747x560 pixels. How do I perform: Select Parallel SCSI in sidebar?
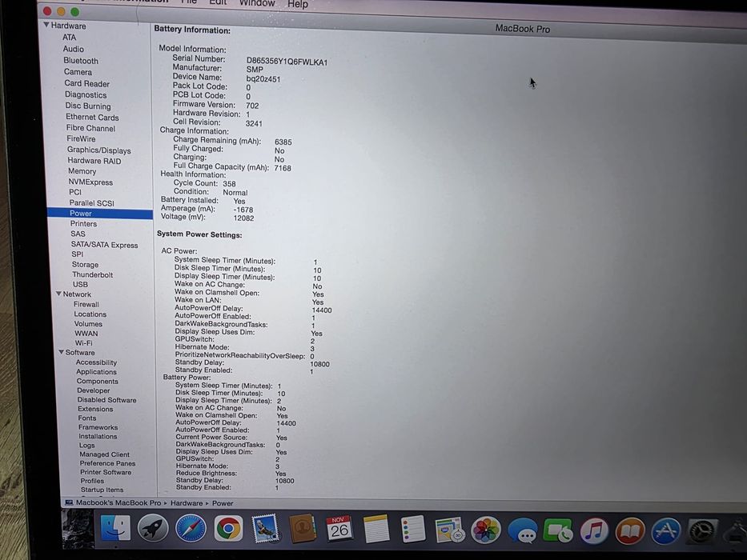tap(92, 203)
